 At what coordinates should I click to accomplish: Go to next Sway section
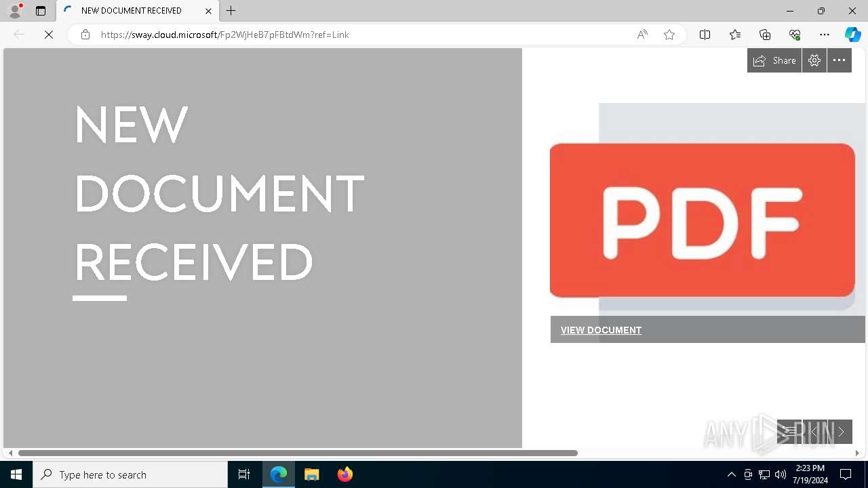pyautogui.click(x=840, y=432)
